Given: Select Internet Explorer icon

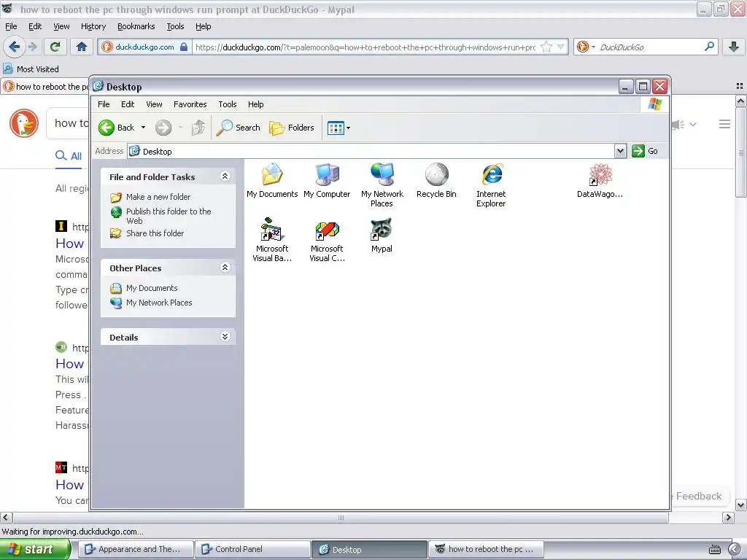Looking at the screenshot, I should tap(491, 184).
